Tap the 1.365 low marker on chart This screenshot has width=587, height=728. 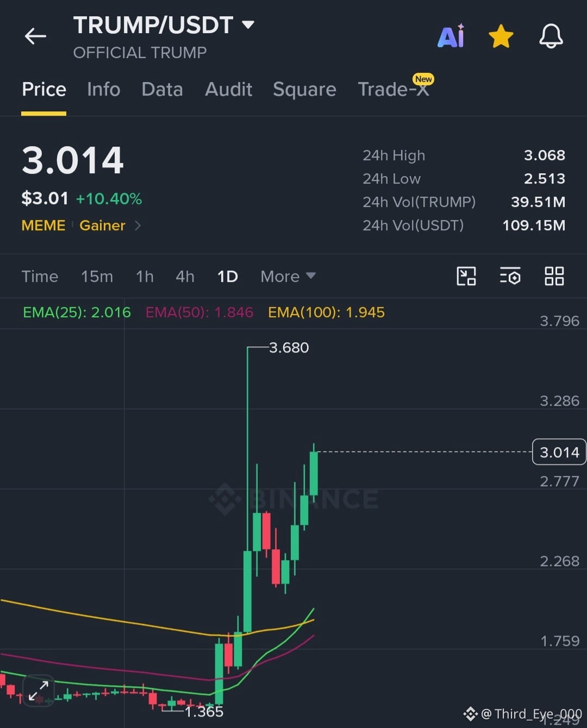[204, 712]
